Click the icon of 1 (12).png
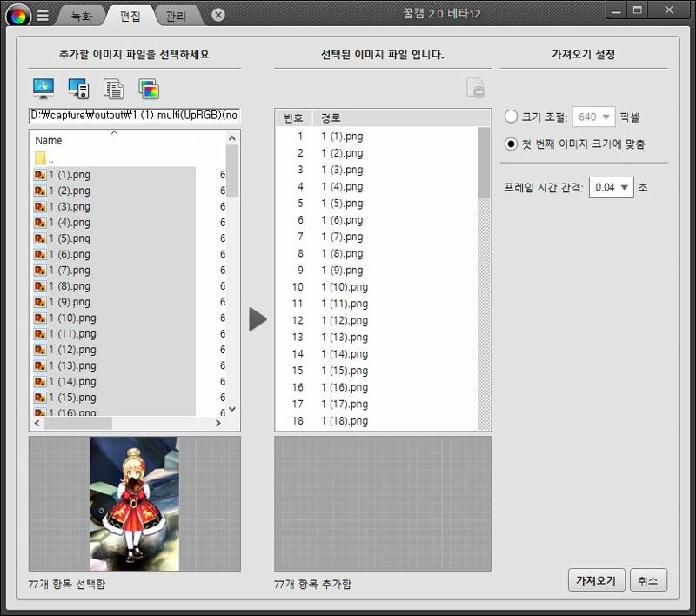This screenshot has height=616, width=696. click(x=40, y=350)
